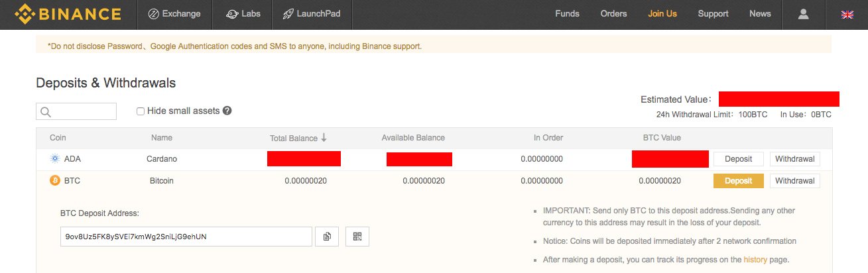Open the Exchange menu
This screenshot has height=273, width=868.
(x=174, y=14)
